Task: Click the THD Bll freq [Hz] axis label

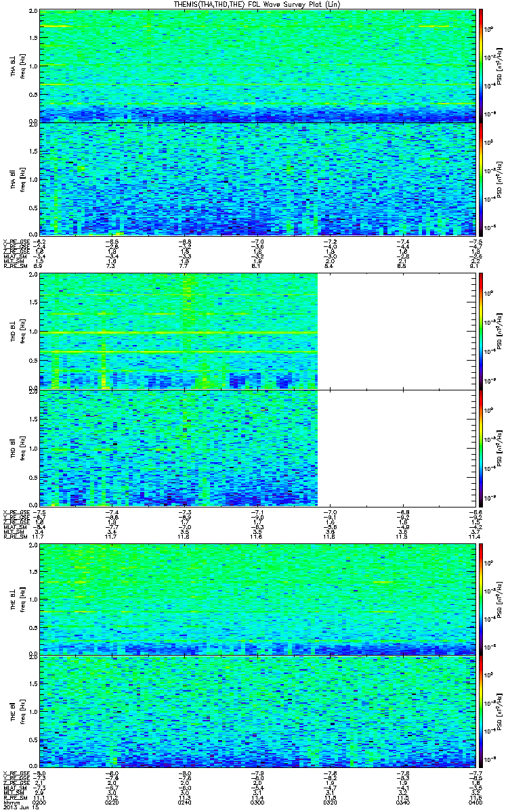Action: 22,448
